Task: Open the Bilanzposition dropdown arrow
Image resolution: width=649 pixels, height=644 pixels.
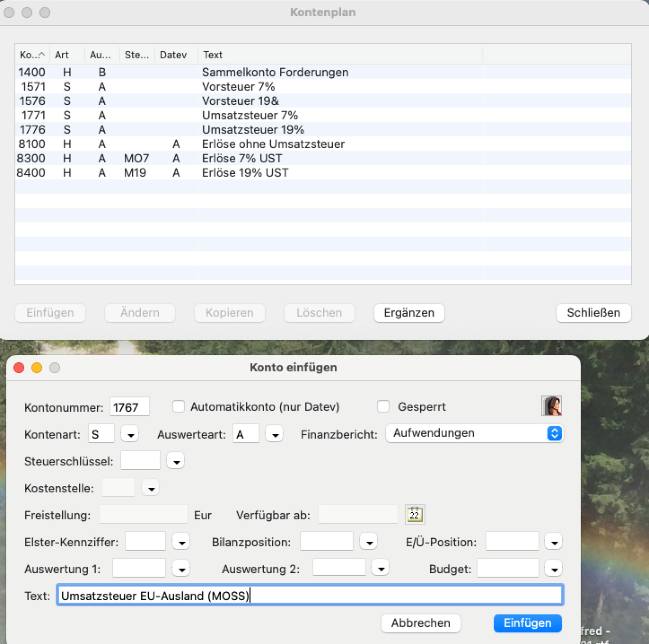Action: pos(369,542)
